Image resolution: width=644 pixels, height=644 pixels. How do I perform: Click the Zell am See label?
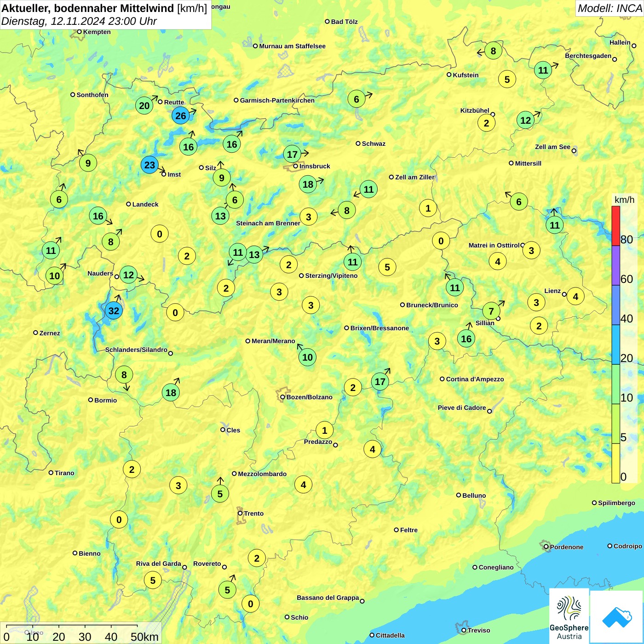(x=552, y=147)
